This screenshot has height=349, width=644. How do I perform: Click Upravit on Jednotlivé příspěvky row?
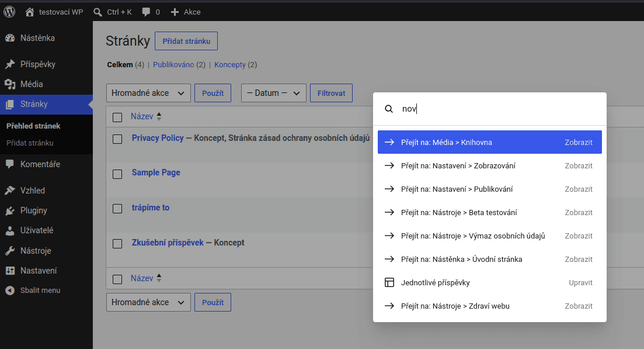(x=580, y=282)
